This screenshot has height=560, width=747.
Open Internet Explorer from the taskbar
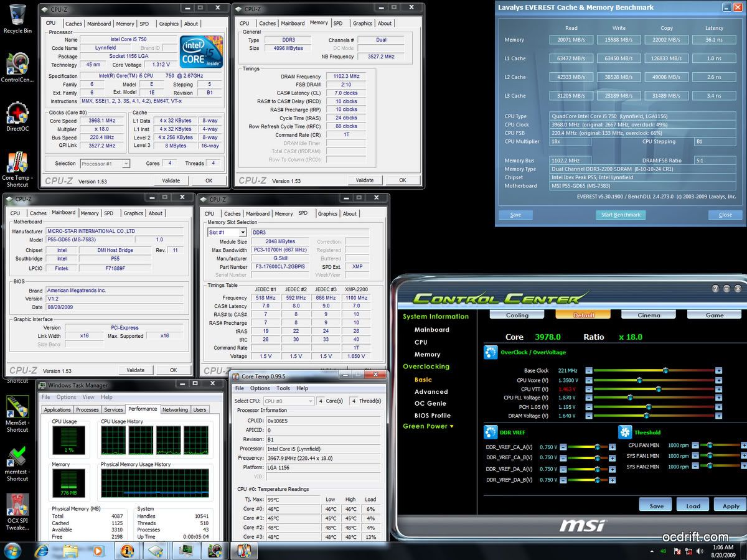[x=42, y=551]
